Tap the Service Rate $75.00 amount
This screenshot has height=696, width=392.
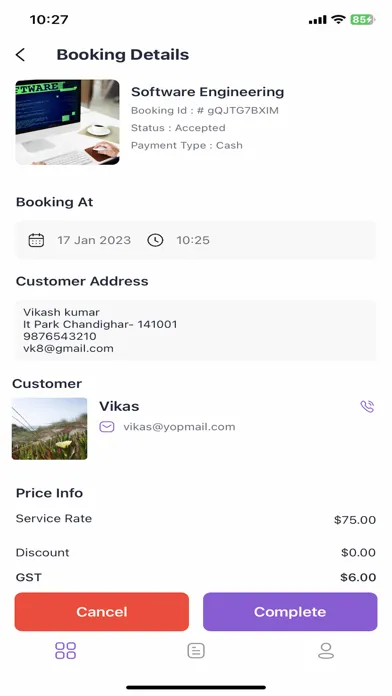[355, 520]
